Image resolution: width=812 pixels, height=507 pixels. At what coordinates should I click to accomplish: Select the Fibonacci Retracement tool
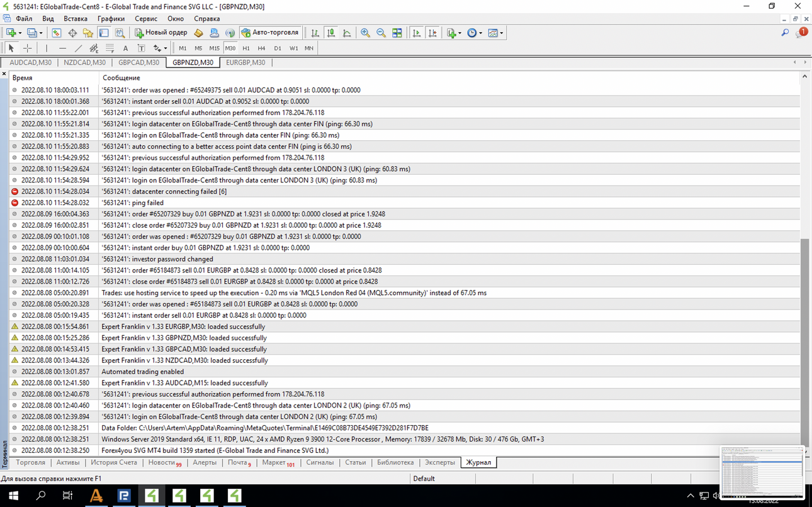coord(110,48)
